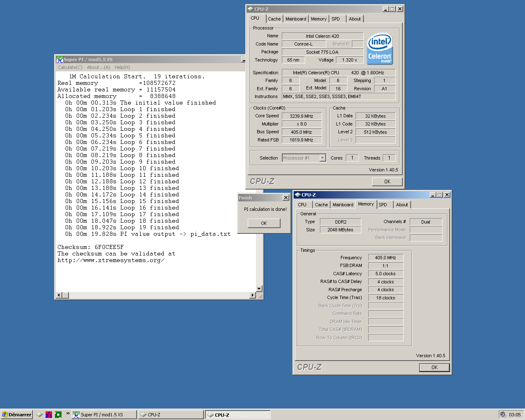The height and width of the screenshot is (420, 525).
Task: Switch to Memory tab in top CPU-Z
Action: [319, 19]
